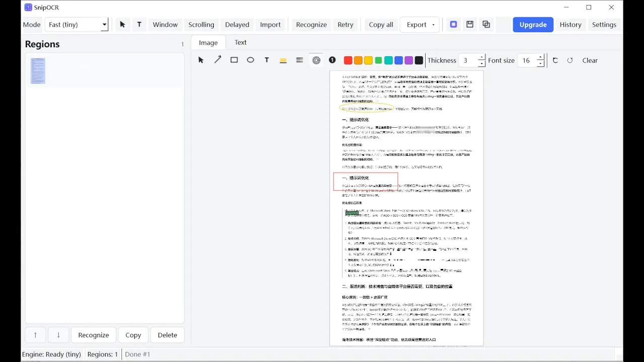Image resolution: width=644 pixels, height=362 pixels.
Task: Click the Window capture button
Action: coord(165,25)
